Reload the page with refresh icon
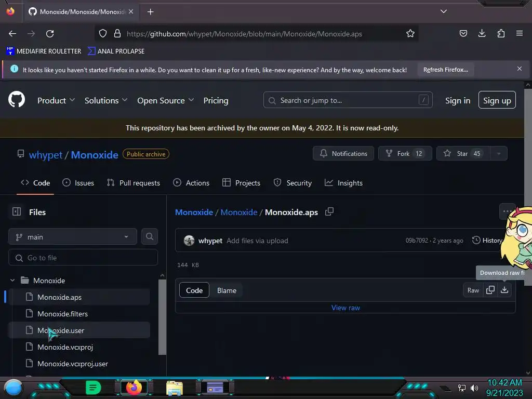The height and width of the screenshot is (399, 532). [50, 34]
